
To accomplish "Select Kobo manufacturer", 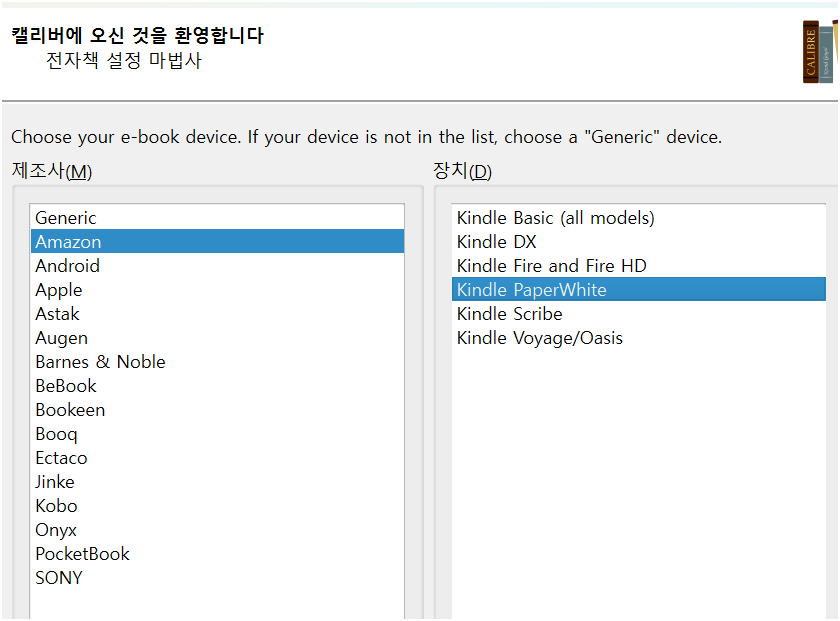I will pos(217,506).
